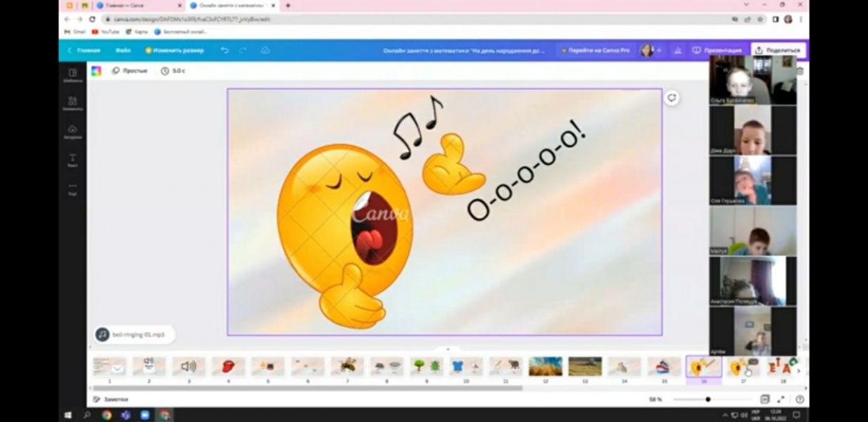
Task: Toggle the grid view icon in the bottom bar
Action: pos(765,399)
